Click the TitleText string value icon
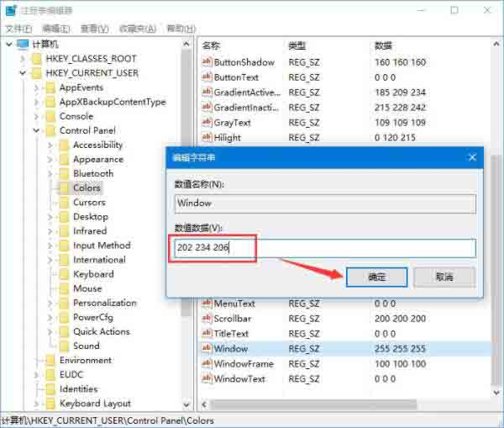 (x=207, y=333)
